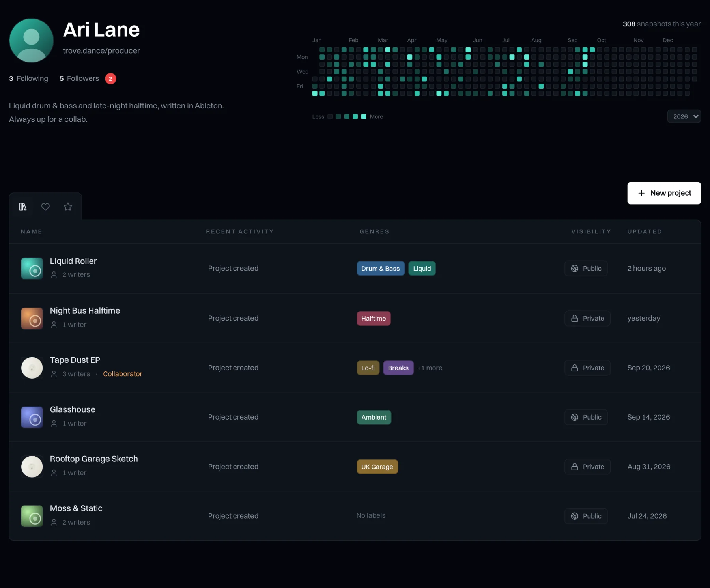Click the '308 snapshots this year' text
The height and width of the screenshot is (588, 710).
click(x=661, y=24)
